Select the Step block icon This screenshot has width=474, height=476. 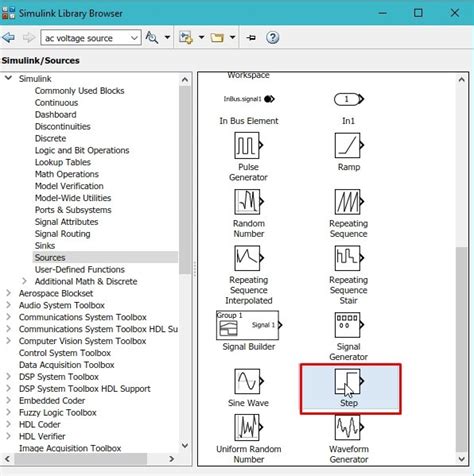(x=349, y=381)
